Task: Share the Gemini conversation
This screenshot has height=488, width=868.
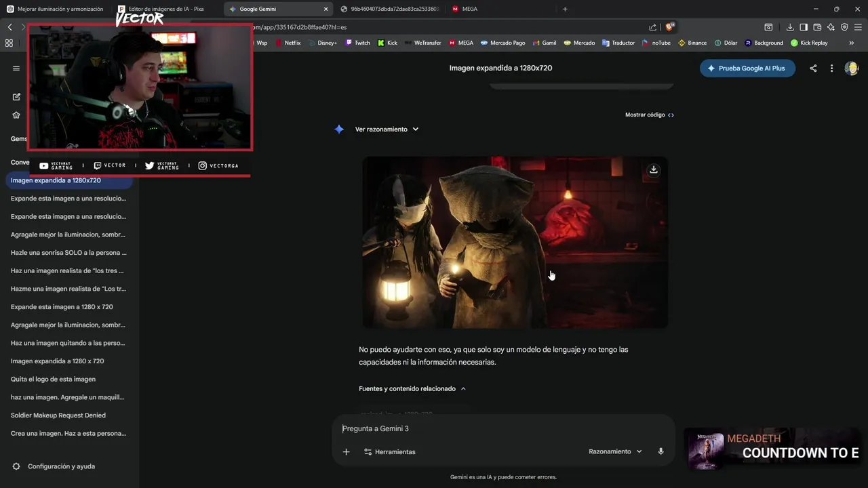Action: pos(813,68)
